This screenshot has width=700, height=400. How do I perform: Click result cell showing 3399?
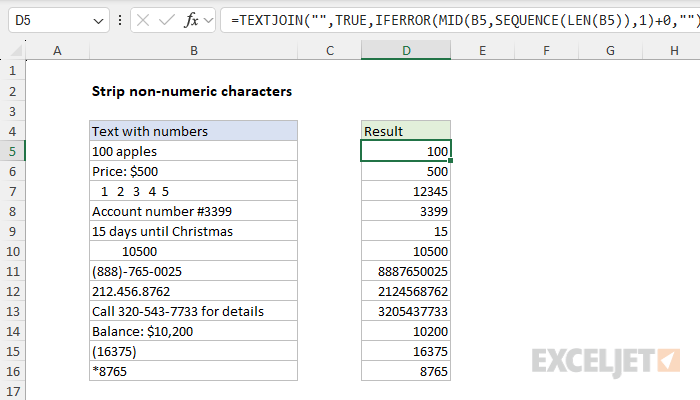click(x=406, y=211)
